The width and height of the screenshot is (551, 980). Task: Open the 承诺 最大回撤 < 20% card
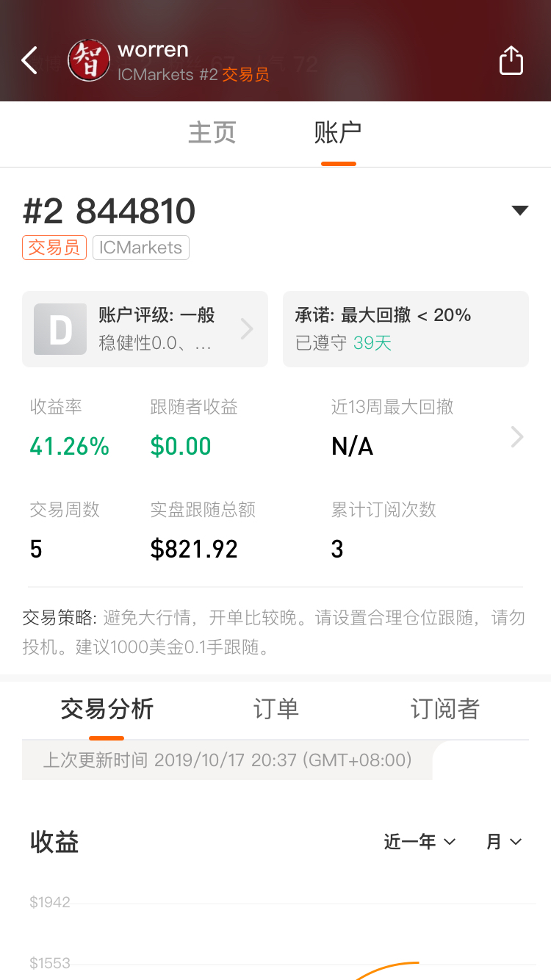pyautogui.click(x=406, y=329)
